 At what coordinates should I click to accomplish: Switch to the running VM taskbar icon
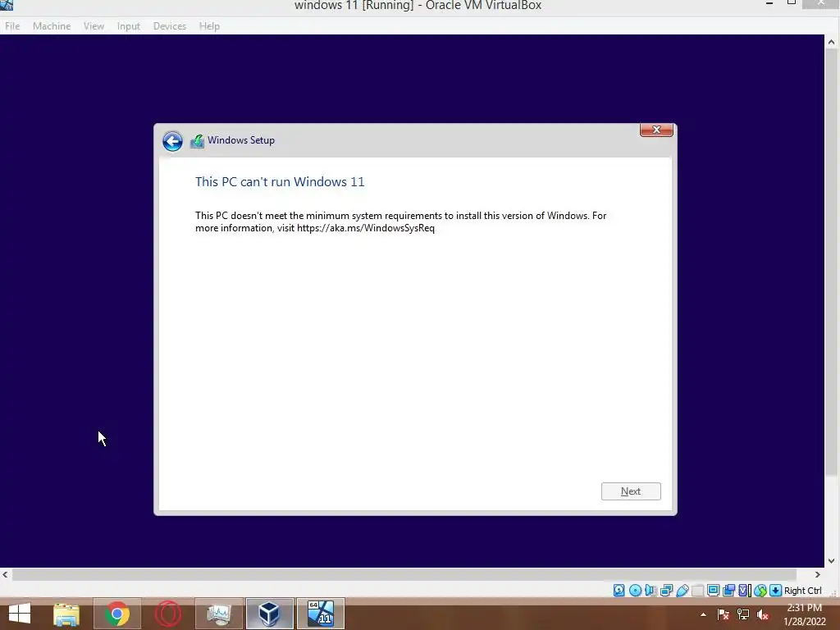click(321, 614)
